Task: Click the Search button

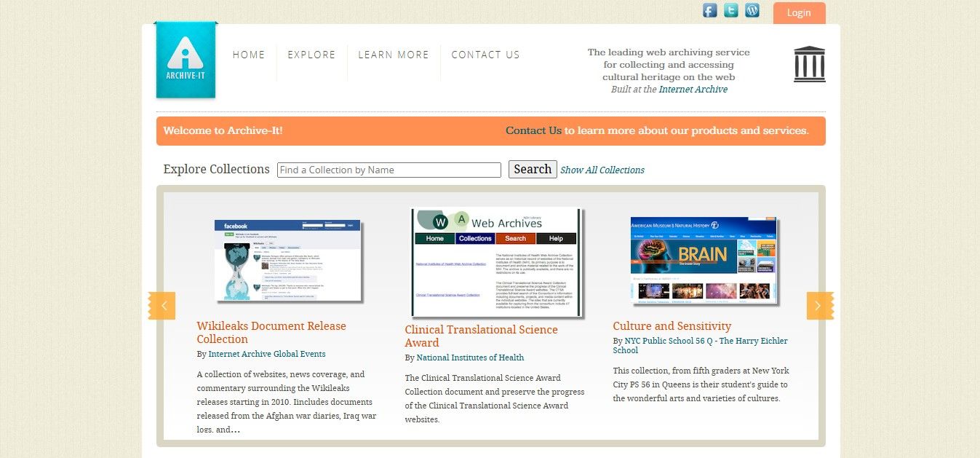Action: tap(533, 169)
